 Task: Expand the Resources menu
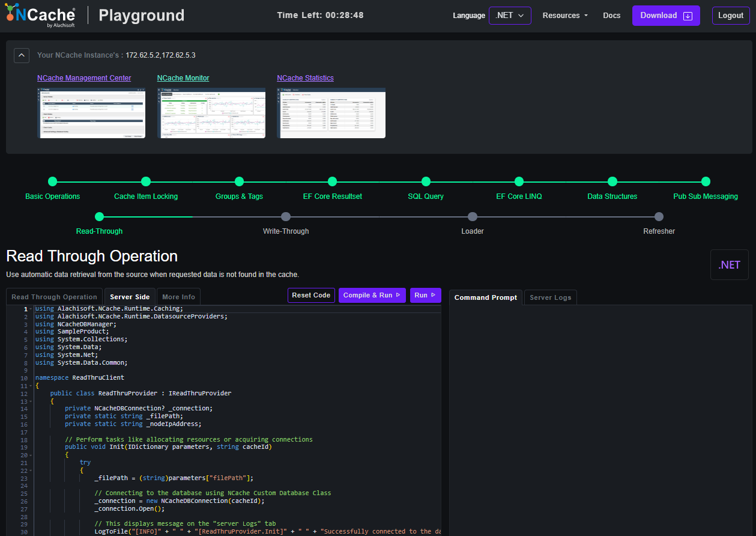pyautogui.click(x=565, y=16)
